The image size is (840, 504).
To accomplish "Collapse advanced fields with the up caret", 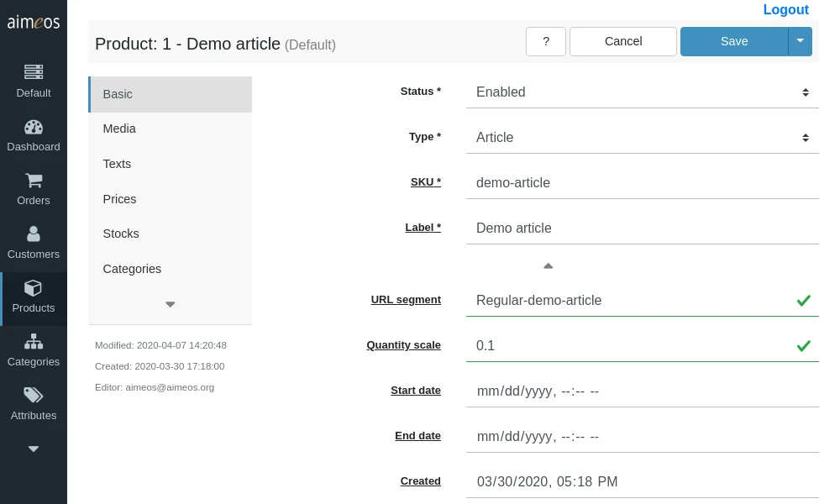I will coord(548,265).
